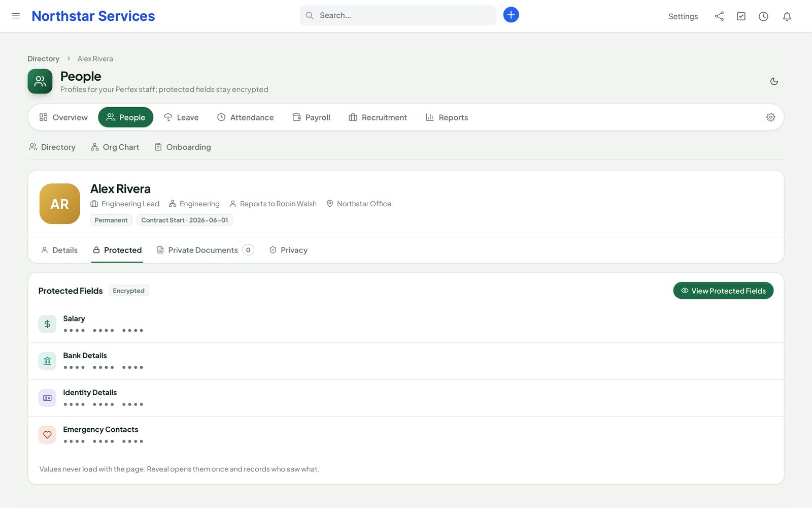This screenshot has width=812, height=508.
Task: Click the Alex Rivera profile name
Action: point(120,189)
